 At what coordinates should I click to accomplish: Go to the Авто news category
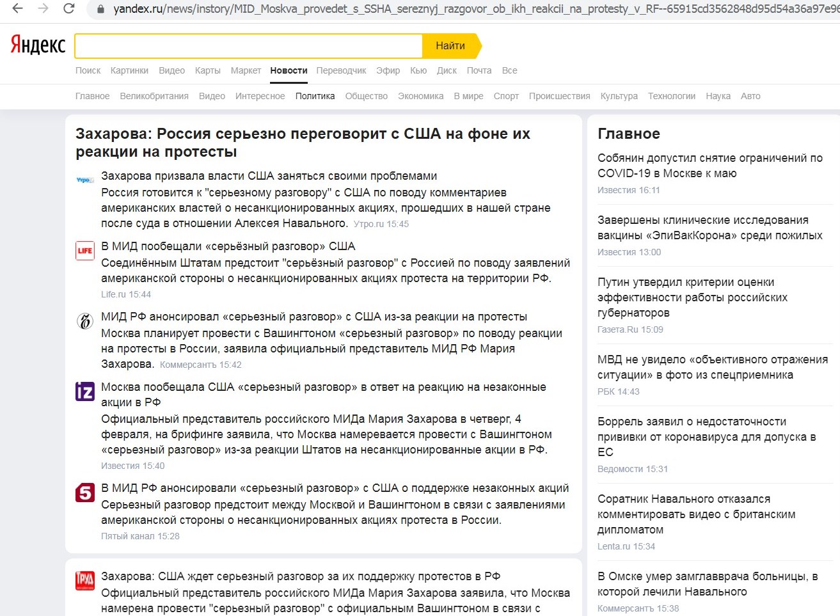coord(750,96)
